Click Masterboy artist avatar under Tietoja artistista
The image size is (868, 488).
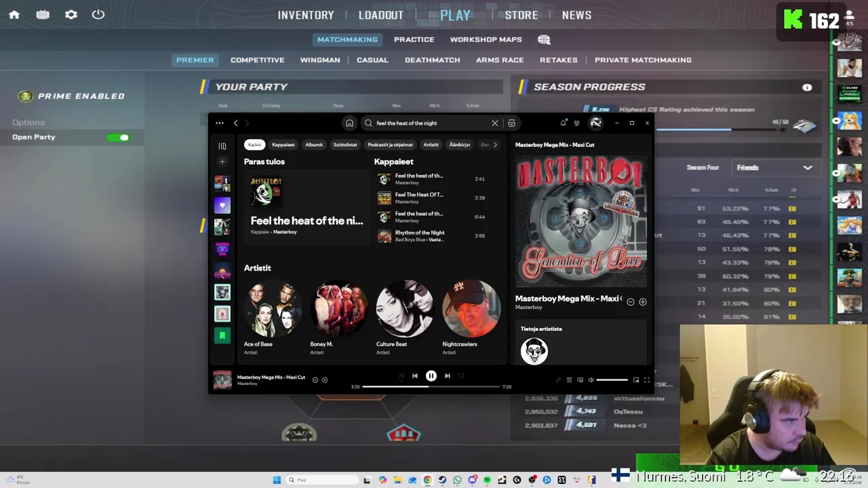(534, 351)
